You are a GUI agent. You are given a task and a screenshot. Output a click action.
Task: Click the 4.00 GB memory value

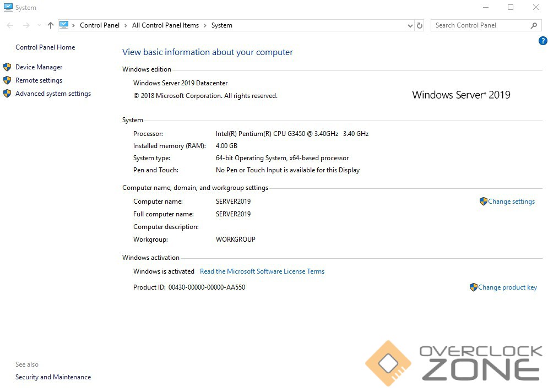tap(226, 146)
